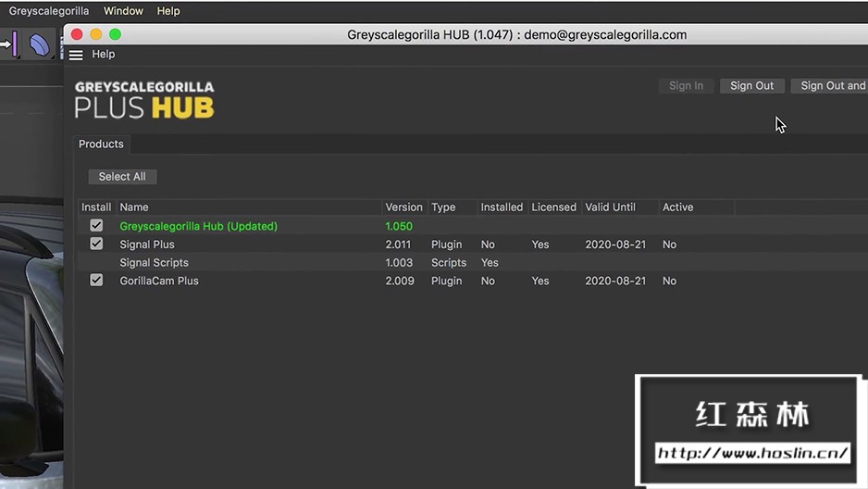Click the Select All button
The height and width of the screenshot is (489, 868).
click(x=122, y=177)
